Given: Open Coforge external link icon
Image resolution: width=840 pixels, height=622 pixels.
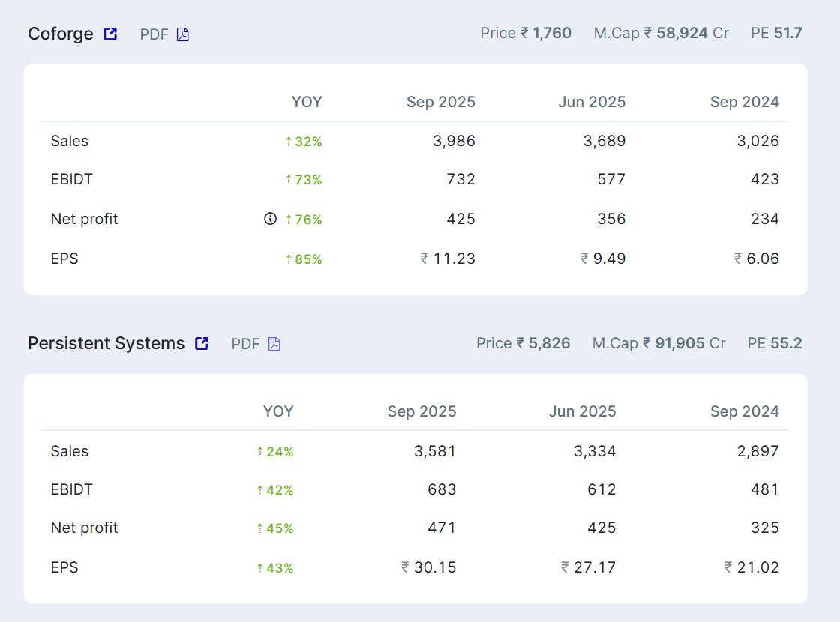Looking at the screenshot, I should 110,34.
